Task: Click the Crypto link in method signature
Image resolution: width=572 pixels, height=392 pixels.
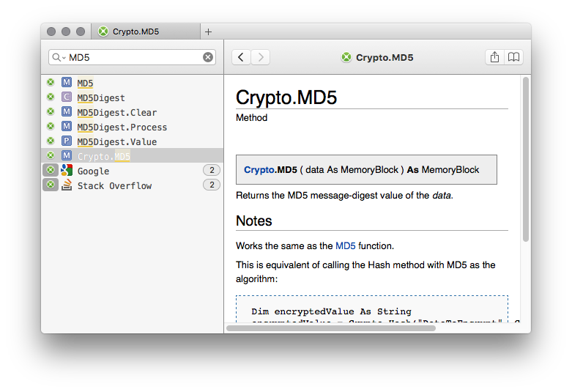Action: click(259, 170)
